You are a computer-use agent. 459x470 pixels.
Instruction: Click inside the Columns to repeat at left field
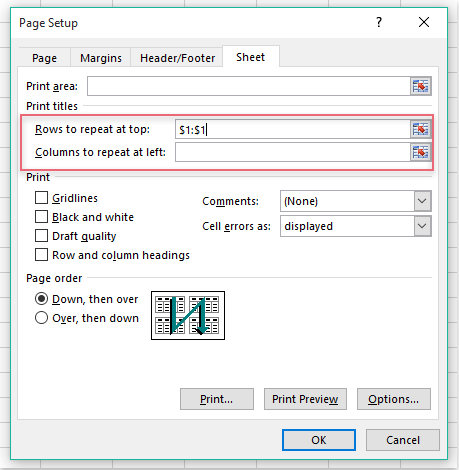point(293,152)
